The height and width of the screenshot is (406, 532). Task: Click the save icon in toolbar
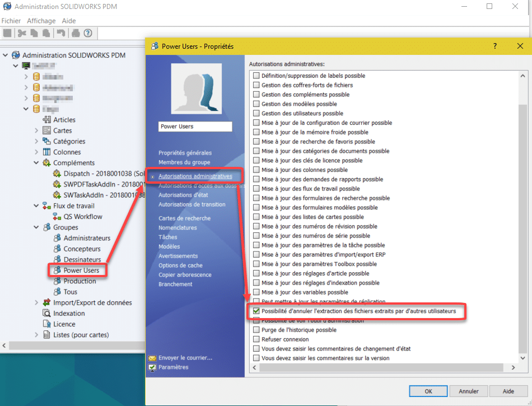[x=7, y=33]
